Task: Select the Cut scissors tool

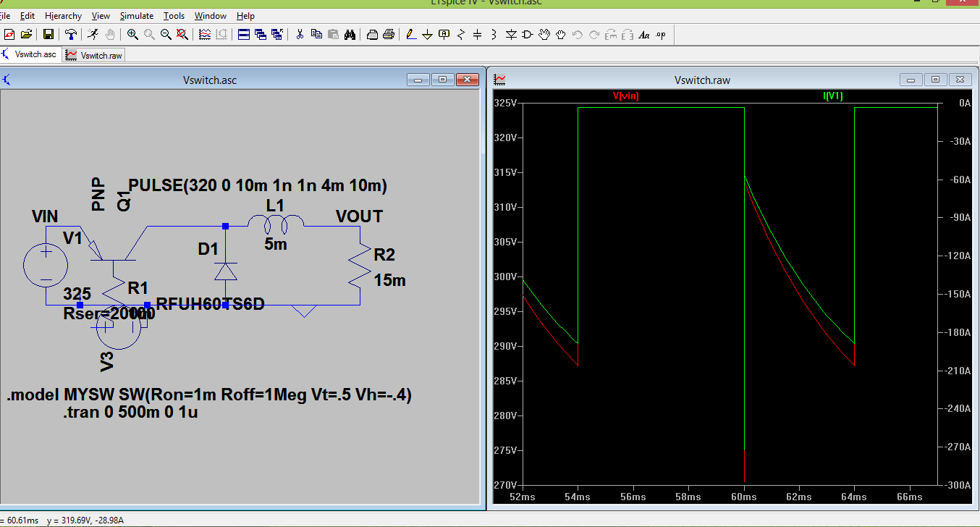Action: (x=300, y=34)
